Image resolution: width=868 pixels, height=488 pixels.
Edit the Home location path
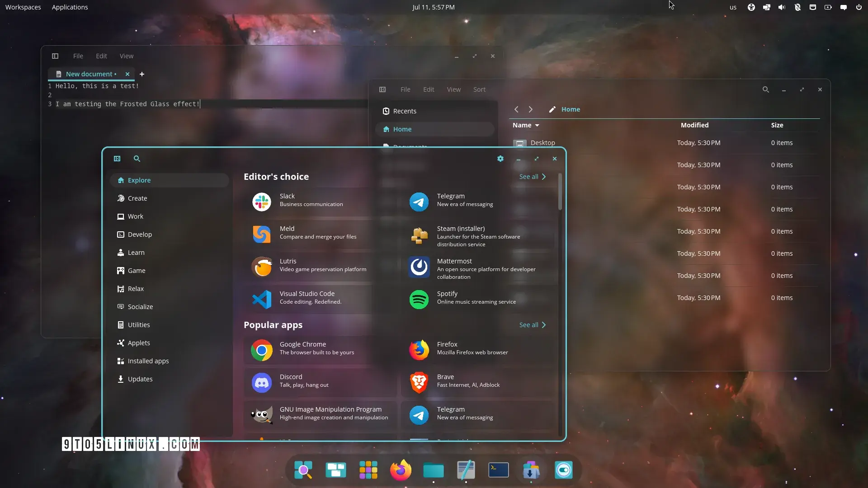(x=552, y=109)
